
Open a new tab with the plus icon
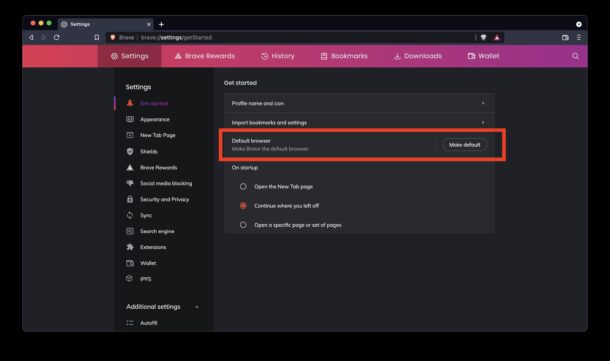(161, 24)
